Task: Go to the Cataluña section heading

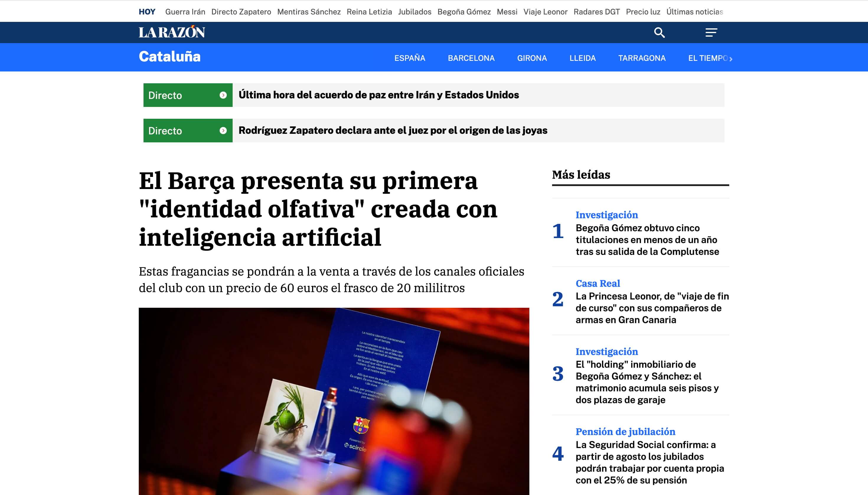Action: (169, 56)
